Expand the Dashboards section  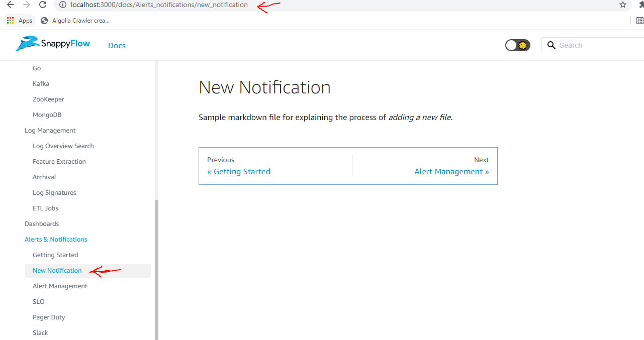pyautogui.click(x=42, y=223)
